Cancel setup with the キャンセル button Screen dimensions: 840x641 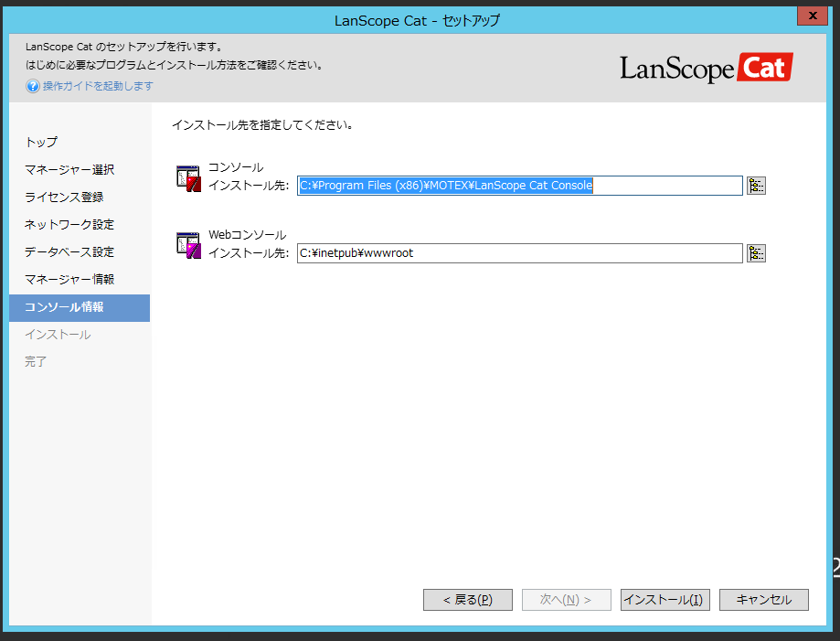(763, 599)
